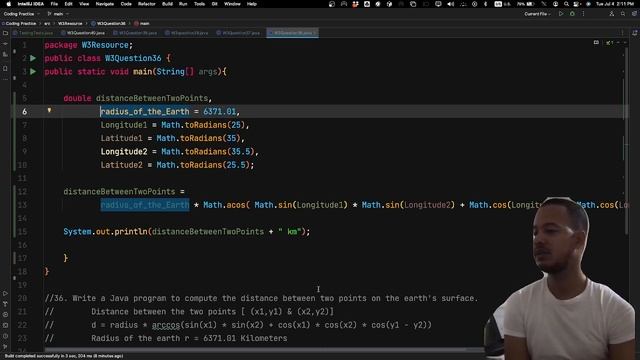Viewport: 640px width, 360px height.
Task: Click the highlighted radius_of_the_Earth on line 13
Action: 145,205
